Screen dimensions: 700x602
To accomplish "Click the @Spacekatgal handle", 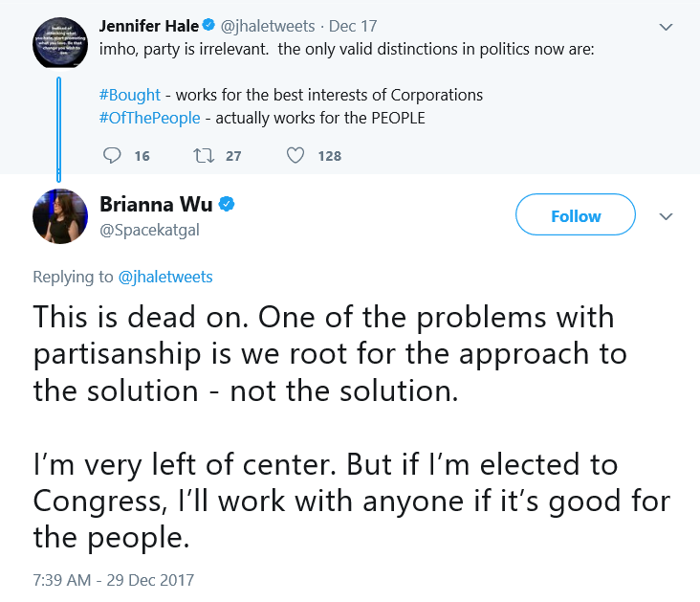I will tap(149, 230).
